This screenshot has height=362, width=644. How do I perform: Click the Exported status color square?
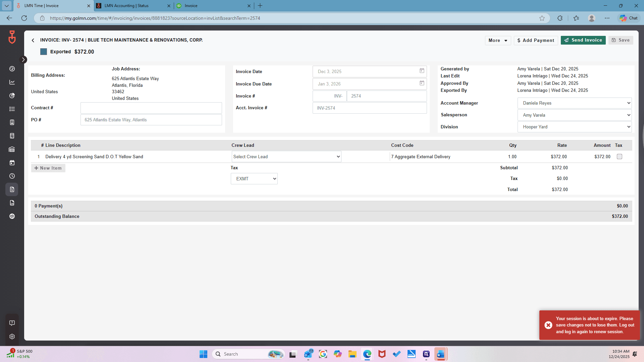(x=44, y=52)
